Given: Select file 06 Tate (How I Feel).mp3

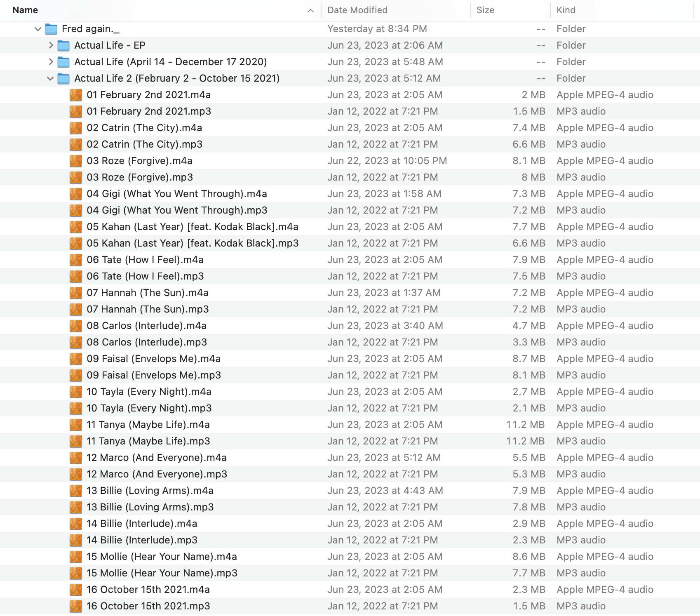Looking at the screenshot, I should [x=145, y=276].
